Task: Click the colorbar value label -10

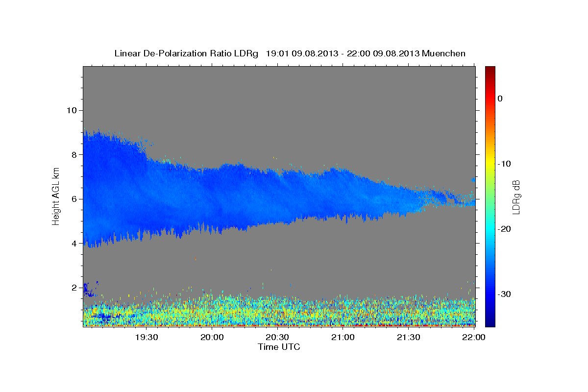Action: 504,164
